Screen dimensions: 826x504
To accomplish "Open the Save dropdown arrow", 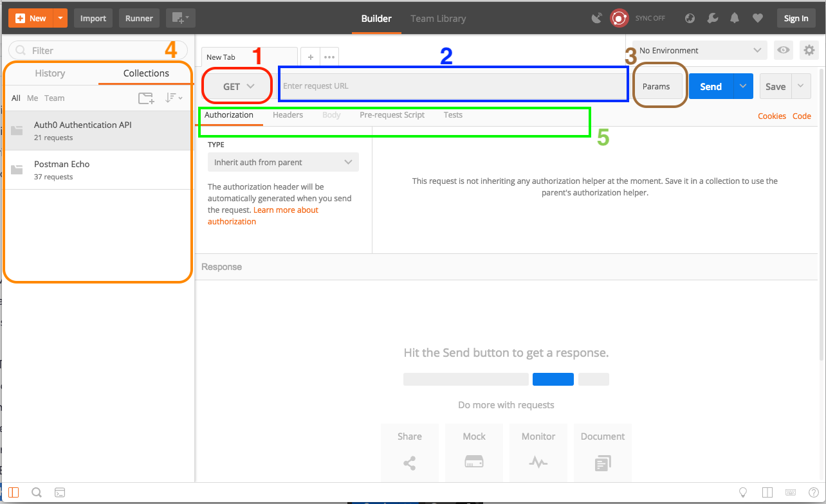I will (801, 86).
